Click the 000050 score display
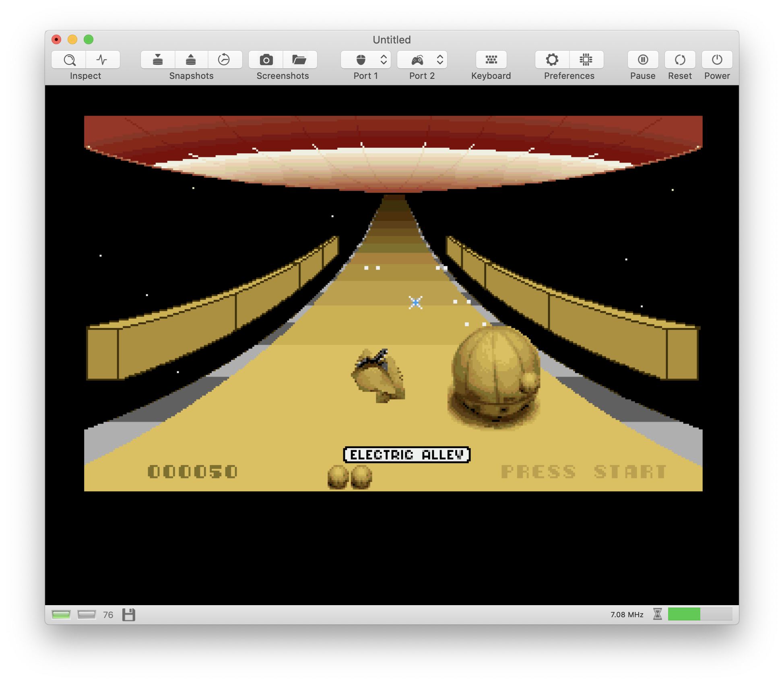This screenshot has width=784, height=684. (x=193, y=472)
